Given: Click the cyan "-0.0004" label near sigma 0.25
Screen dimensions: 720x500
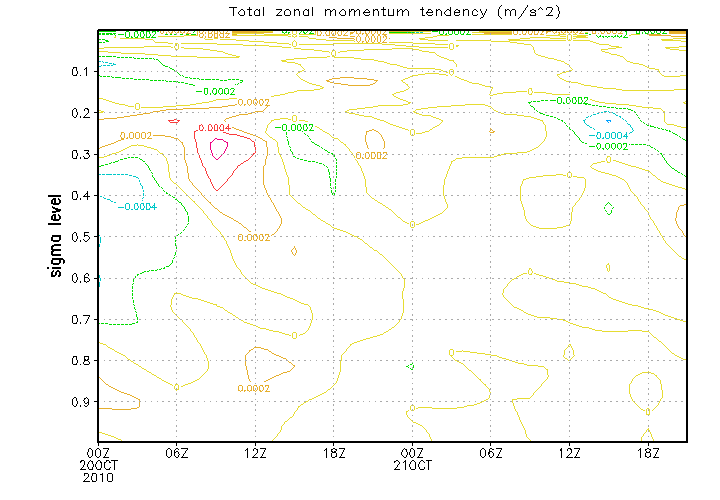Looking at the screenshot, I should click(608, 135).
